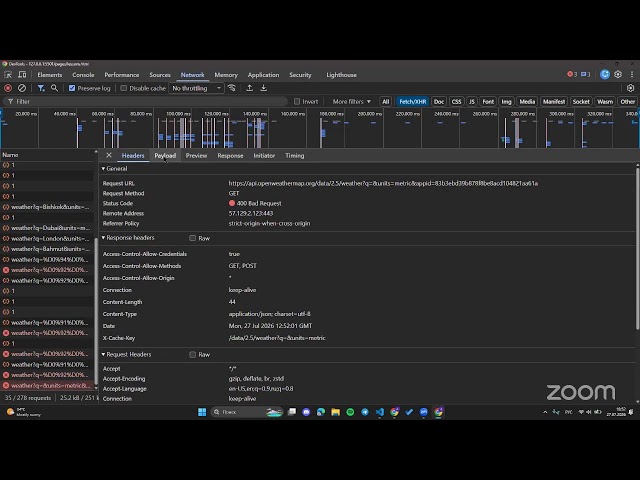
Task: Toggle the device toolbar icon
Action: pos(22,75)
